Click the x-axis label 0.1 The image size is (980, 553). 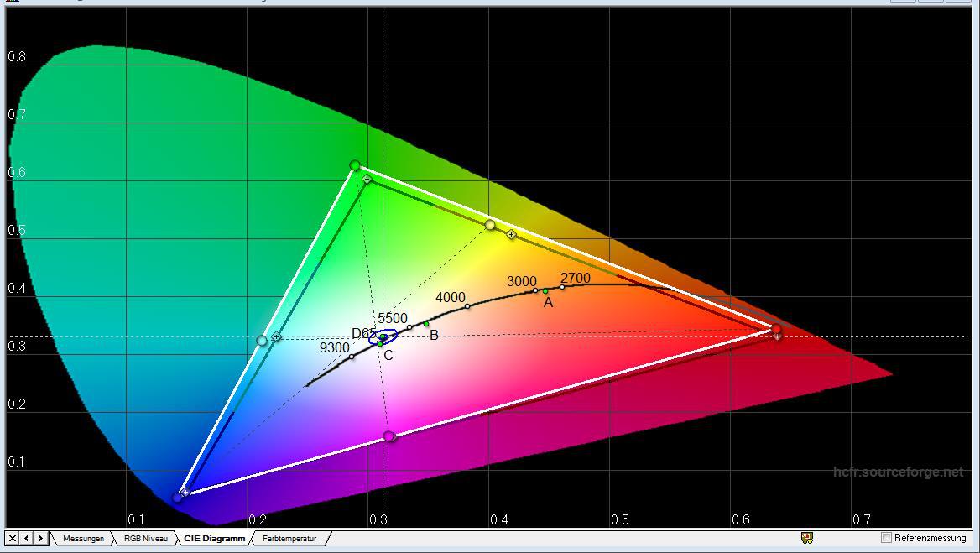point(136,519)
